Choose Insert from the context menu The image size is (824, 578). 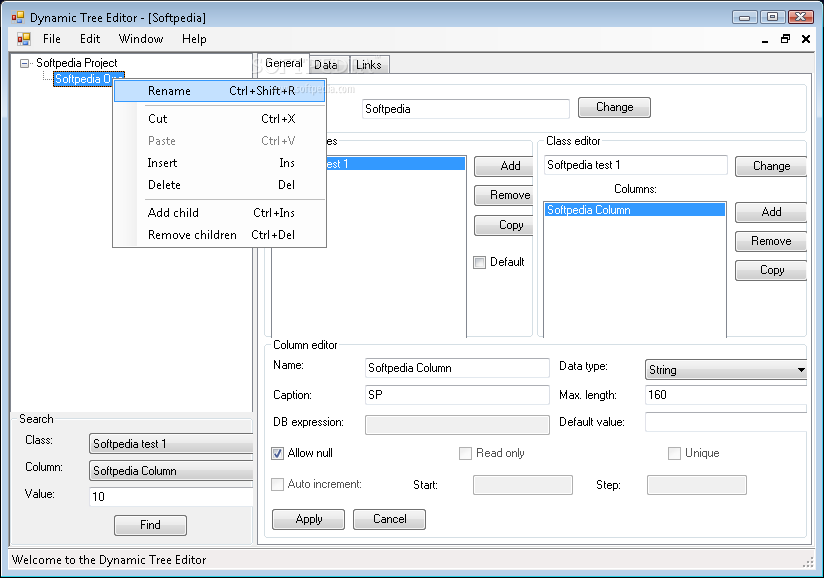coord(220,163)
